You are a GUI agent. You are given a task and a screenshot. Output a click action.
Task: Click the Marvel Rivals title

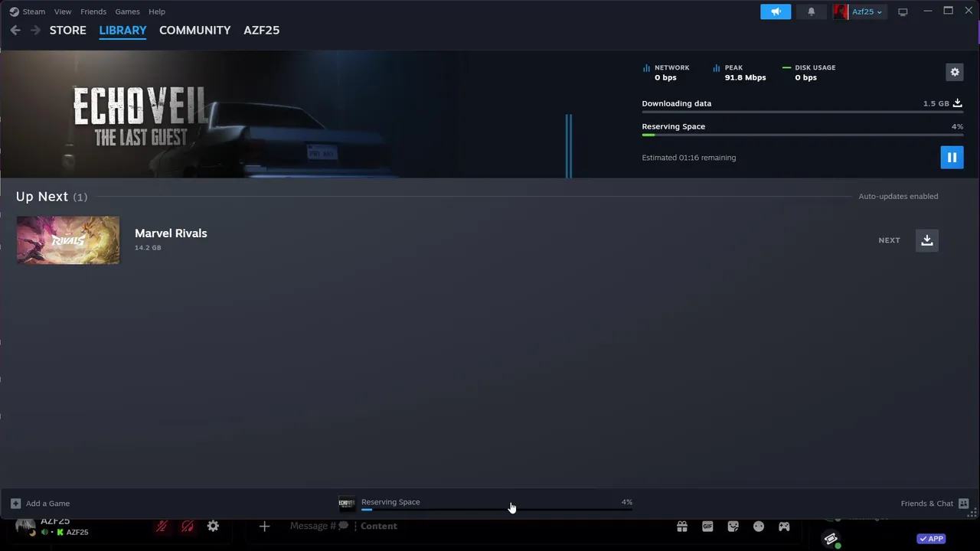pos(171,233)
